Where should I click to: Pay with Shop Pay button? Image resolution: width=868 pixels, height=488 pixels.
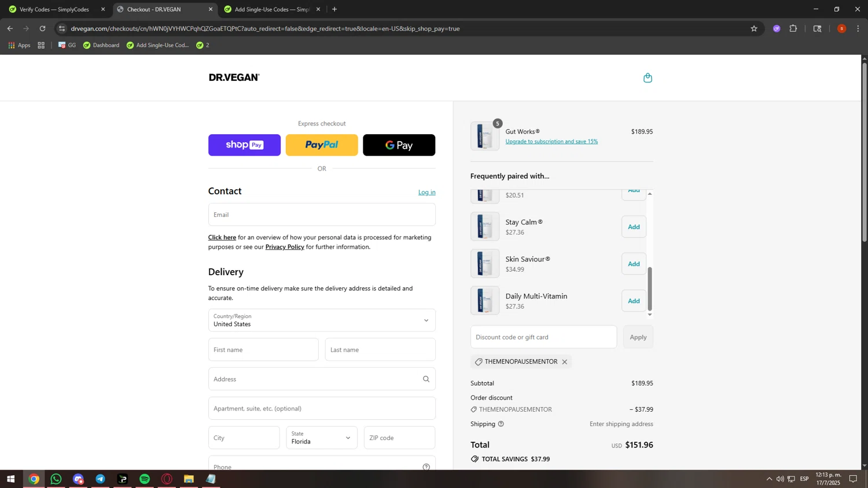coord(244,145)
